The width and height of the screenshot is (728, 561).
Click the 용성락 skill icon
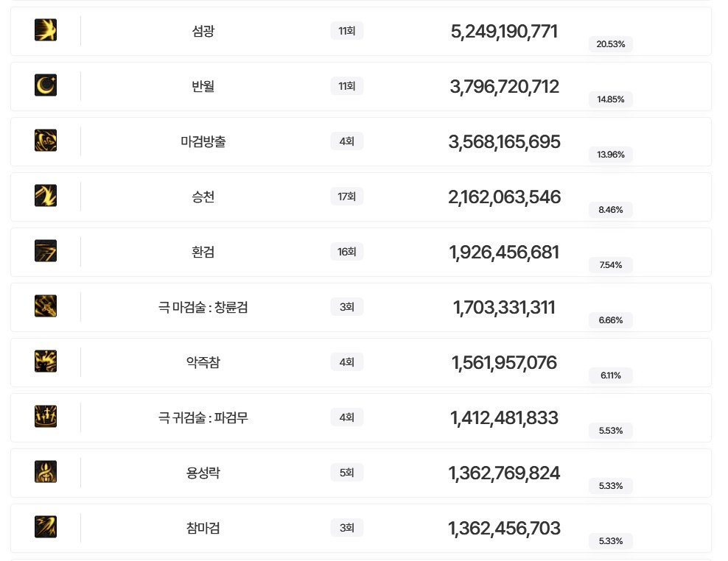46,472
